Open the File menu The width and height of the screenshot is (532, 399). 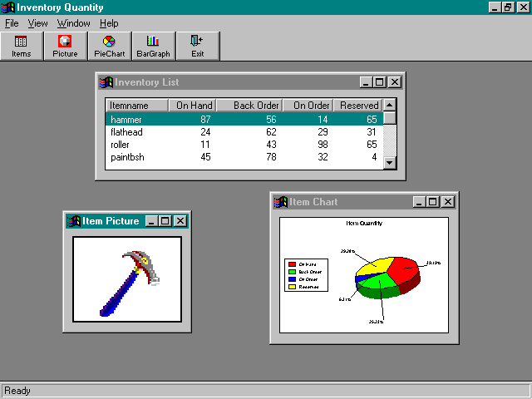coord(12,23)
